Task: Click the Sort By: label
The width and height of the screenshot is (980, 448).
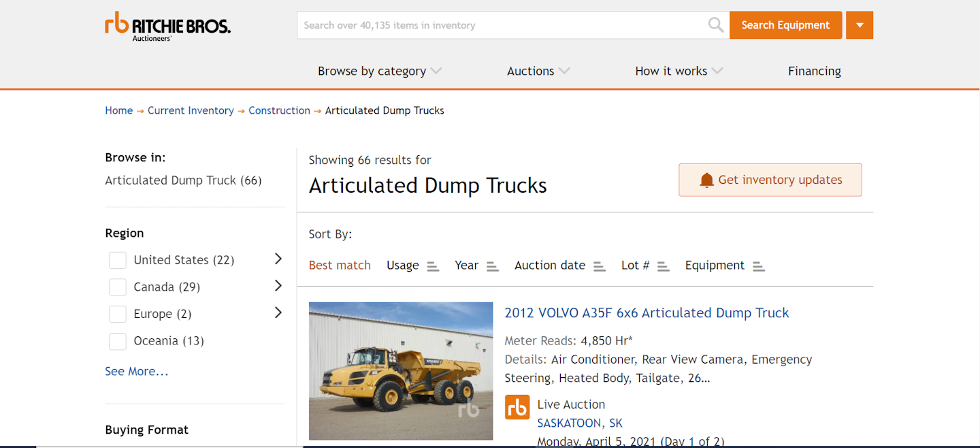Action: (x=331, y=234)
